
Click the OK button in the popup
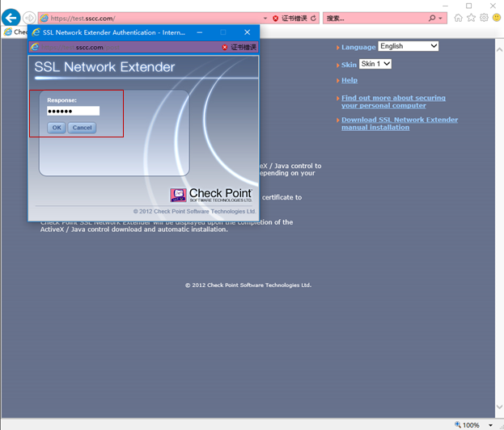57,128
